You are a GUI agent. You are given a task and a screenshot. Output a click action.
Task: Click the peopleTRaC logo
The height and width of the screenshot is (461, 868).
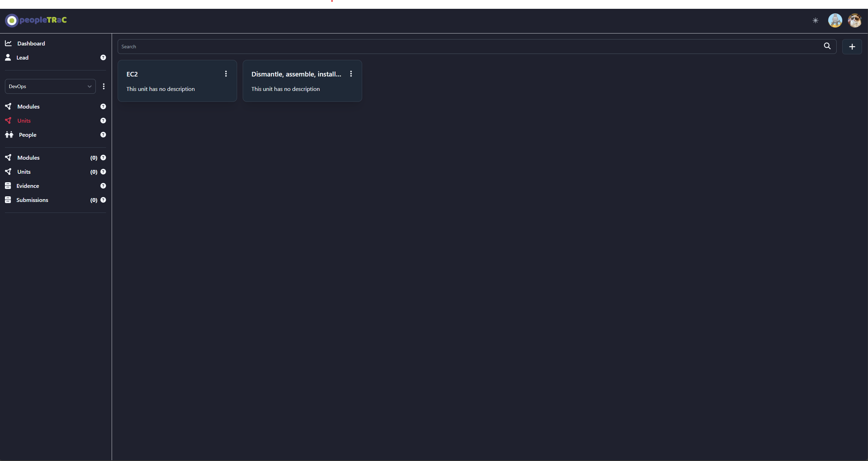(36, 20)
